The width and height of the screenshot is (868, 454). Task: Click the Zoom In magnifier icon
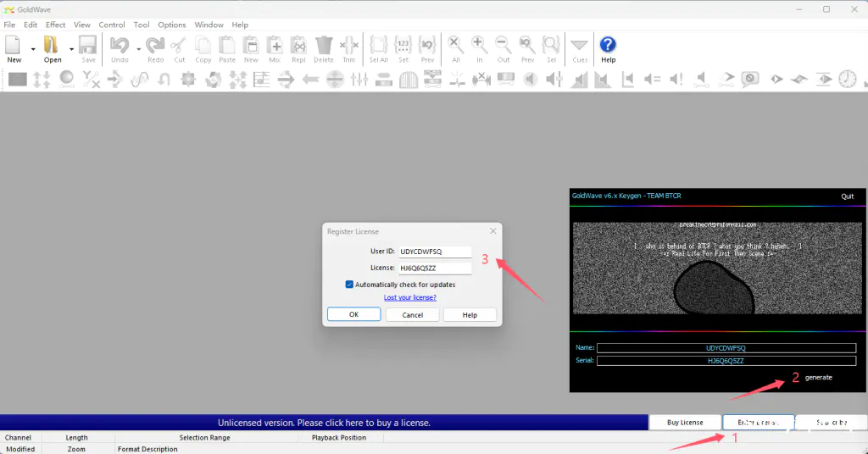(x=479, y=46)
